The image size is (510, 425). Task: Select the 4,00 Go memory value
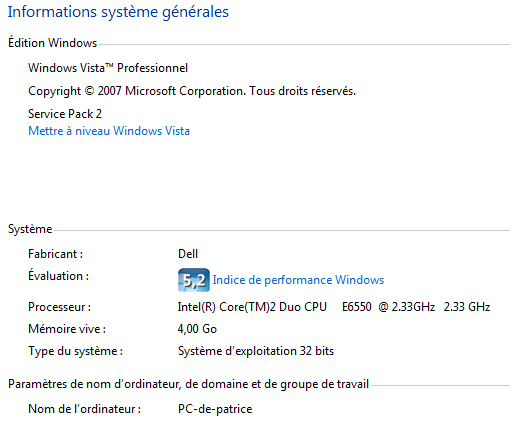pyautogui.click(x=197, y=329)
